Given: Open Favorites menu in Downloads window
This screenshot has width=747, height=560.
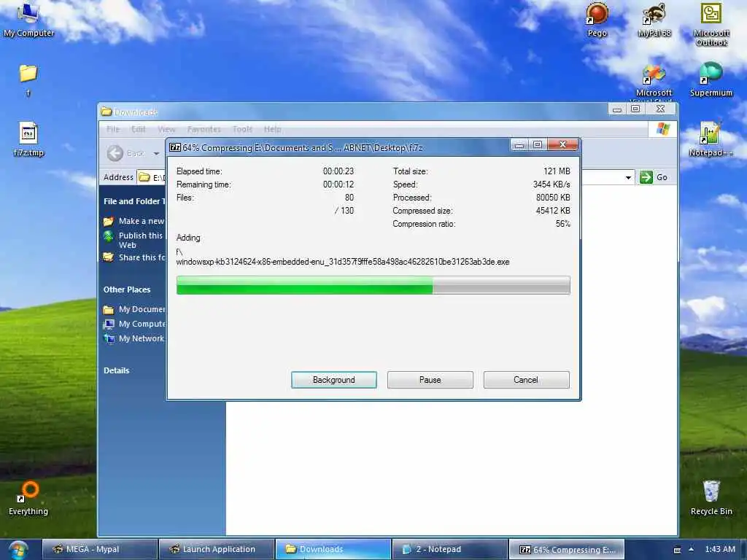Looking at the screenshot, I should click(x=204, y=129).
